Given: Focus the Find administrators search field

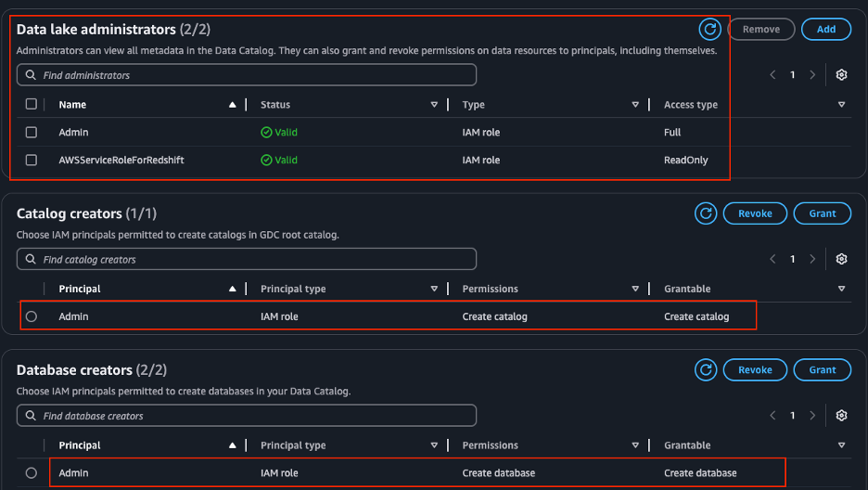Looking at the screenshot, I should [247, 75].
